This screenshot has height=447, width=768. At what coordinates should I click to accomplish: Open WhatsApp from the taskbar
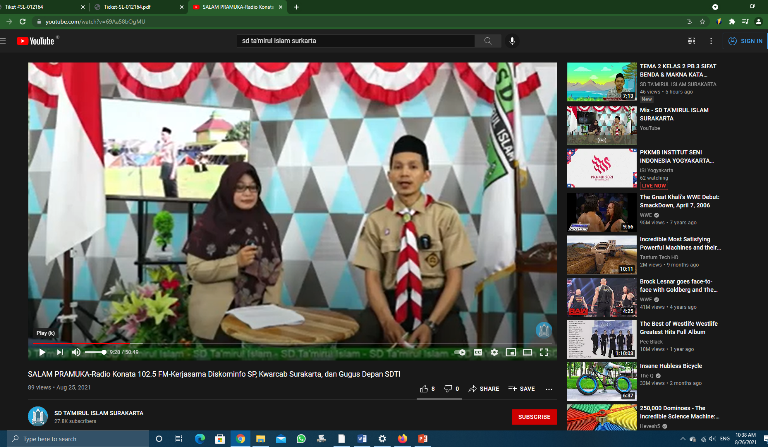coord(301,439)
